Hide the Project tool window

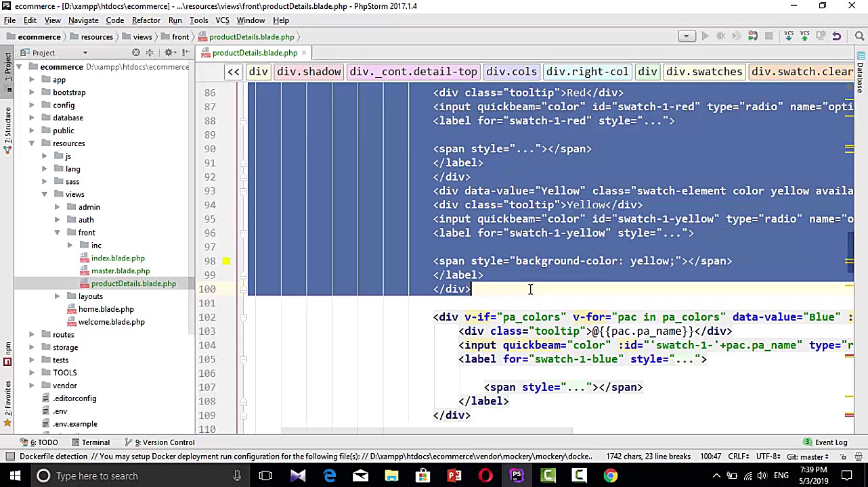coord(186,53)
